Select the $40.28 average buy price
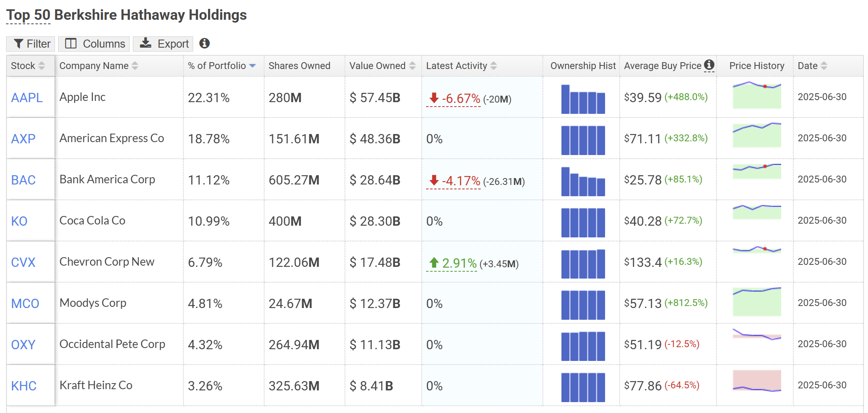This screenshot has width=868, height=413. 643,221
